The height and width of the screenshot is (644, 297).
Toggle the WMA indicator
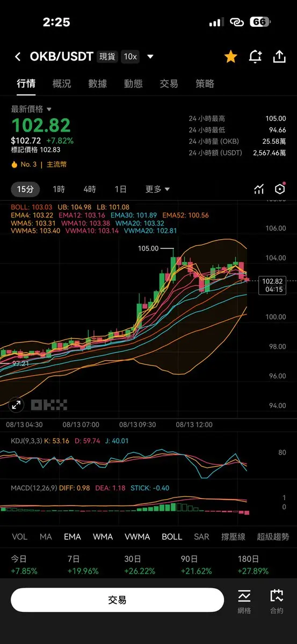tap(103, 537)
